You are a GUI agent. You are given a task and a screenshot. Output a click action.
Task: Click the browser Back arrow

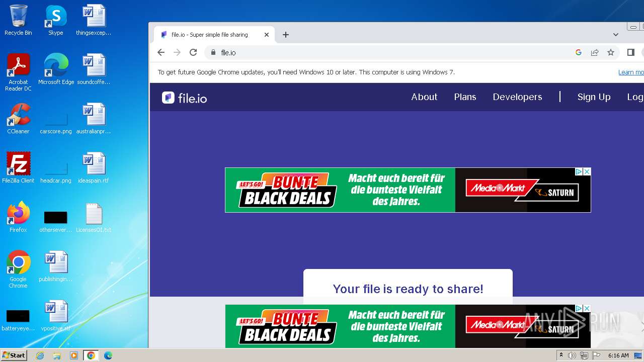pos(161,52)
